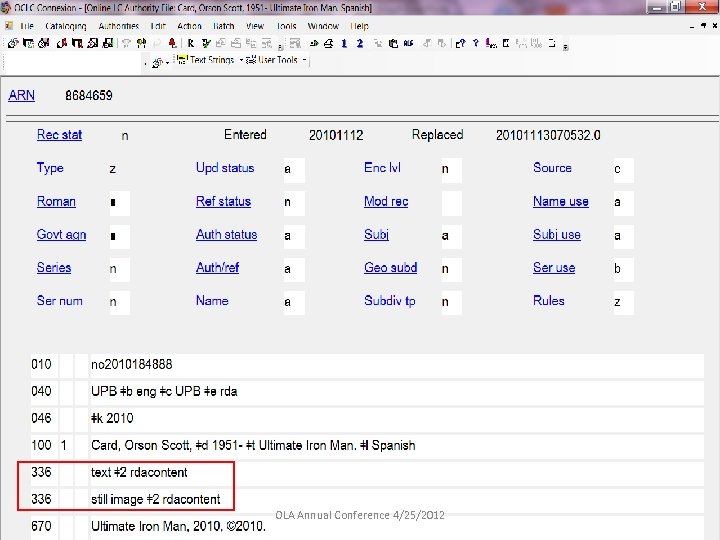Open the Text Strings dropdown
720x540 pixels.
click(241, 60)
